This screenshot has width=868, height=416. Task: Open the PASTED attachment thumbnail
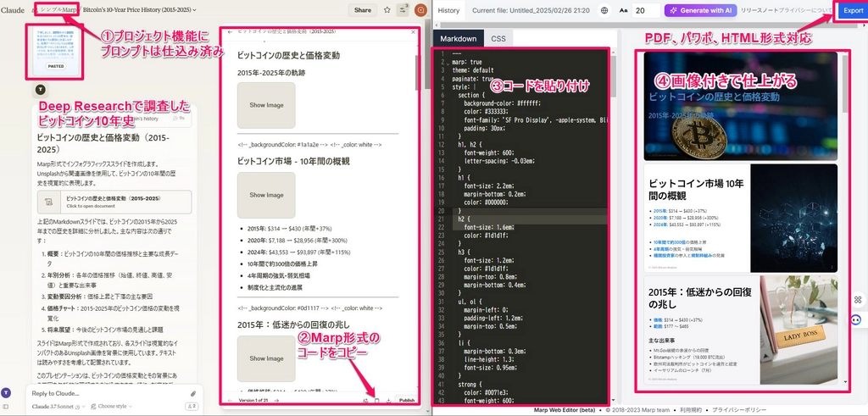click(x=56, y=52)
